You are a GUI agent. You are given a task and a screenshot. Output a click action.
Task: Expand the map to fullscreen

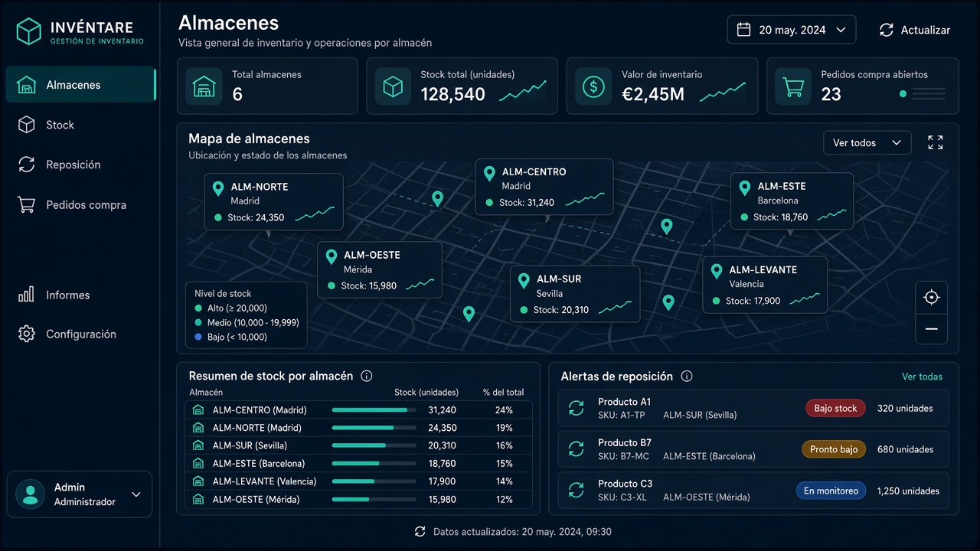[x=936, y=142]
